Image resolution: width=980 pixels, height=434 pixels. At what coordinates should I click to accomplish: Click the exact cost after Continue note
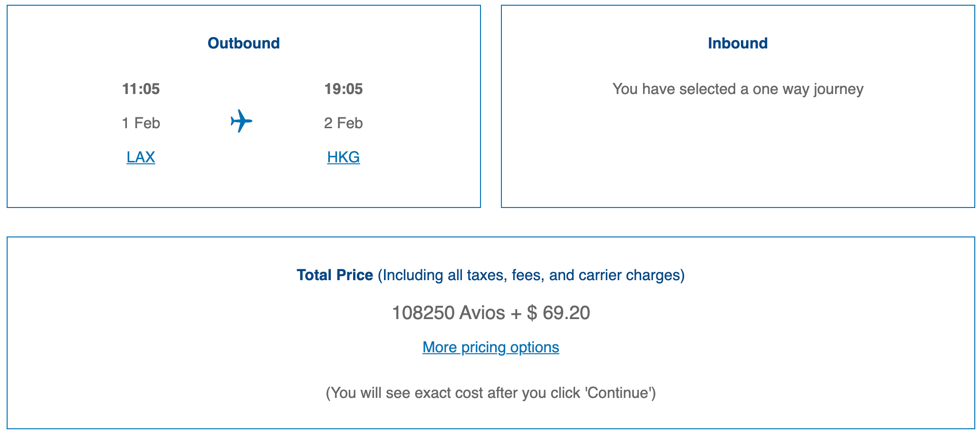click(x=490, y=393)
